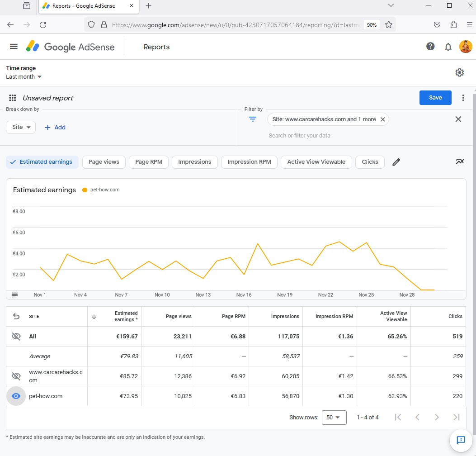Image resolution: width=476 pixels, height=456 pixels.
Task: Remove the Site filter chip
Action: coord(383,119)
